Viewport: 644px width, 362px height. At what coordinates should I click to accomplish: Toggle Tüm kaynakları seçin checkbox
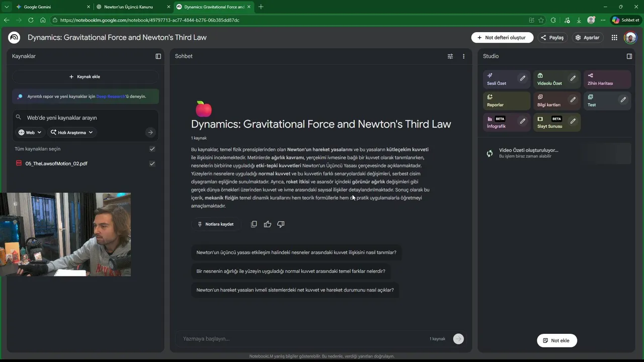pyautogui.click(x=152, y=149)
